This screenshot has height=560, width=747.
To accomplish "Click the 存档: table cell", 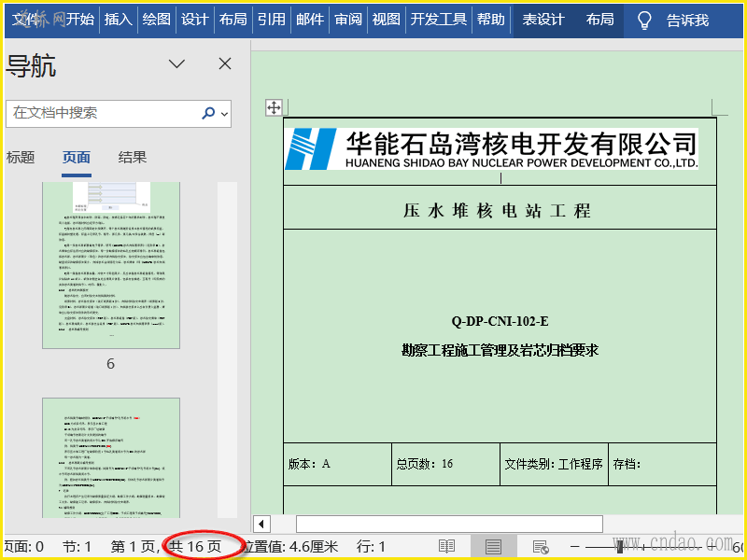I will click(x=663, y=464).
